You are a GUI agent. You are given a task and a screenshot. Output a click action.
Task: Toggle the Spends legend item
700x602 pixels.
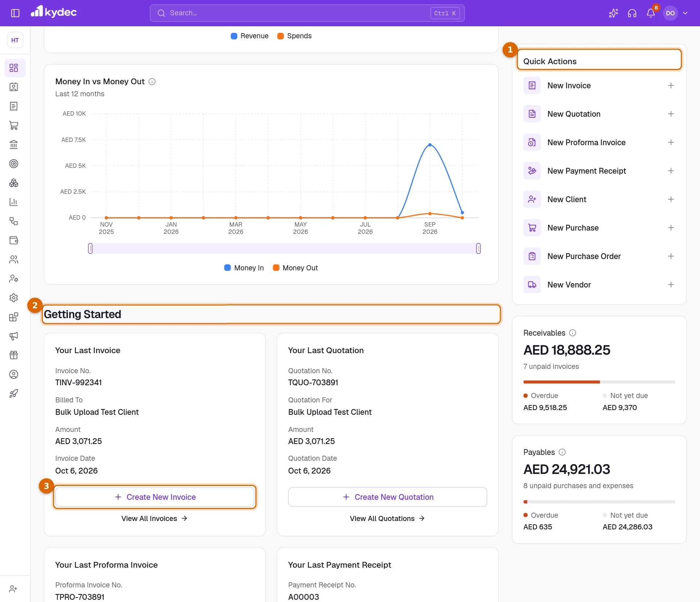[295, 36]
